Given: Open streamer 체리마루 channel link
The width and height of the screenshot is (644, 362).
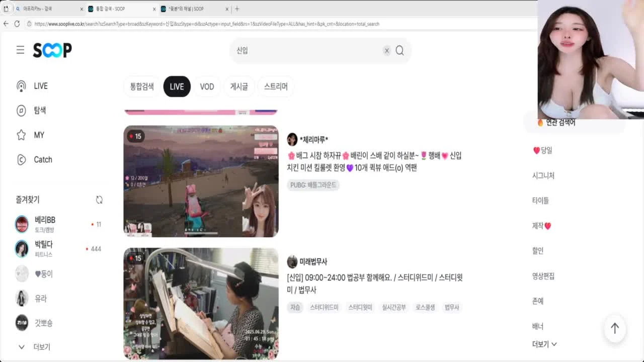Looking at the screenshot, I should (x=314, y=139).
